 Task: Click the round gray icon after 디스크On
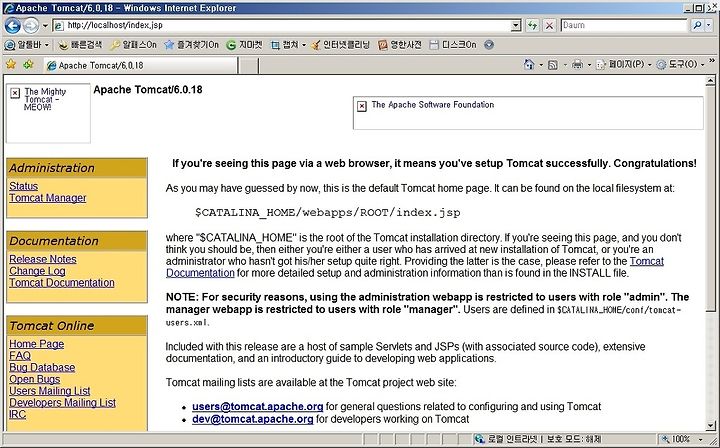tap(489, 45)
